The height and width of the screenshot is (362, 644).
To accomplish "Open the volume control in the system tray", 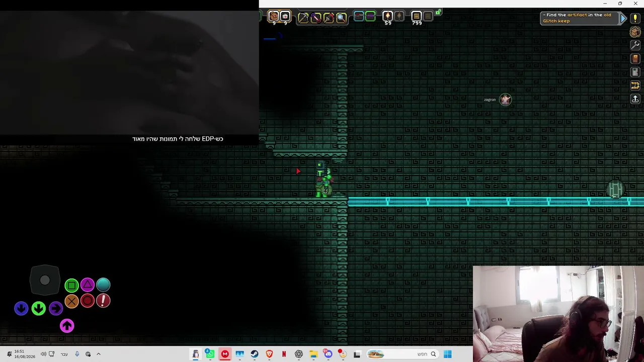I will click(43, 354).
